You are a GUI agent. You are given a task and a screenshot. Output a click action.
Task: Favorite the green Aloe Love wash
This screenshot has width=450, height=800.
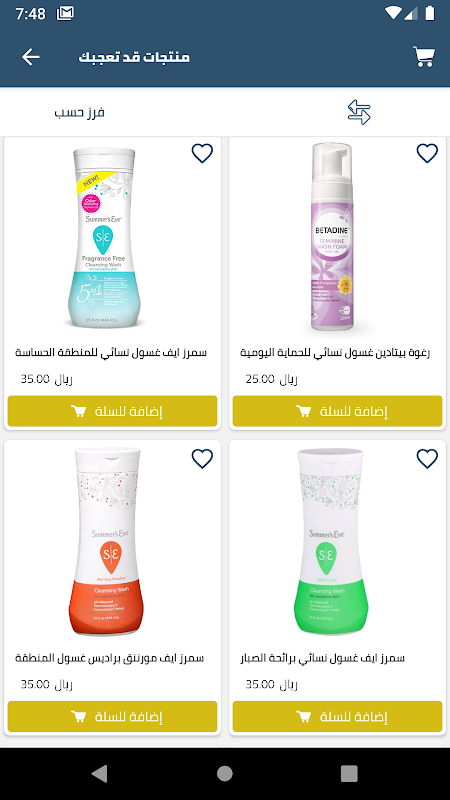click(x=427, y=459)
